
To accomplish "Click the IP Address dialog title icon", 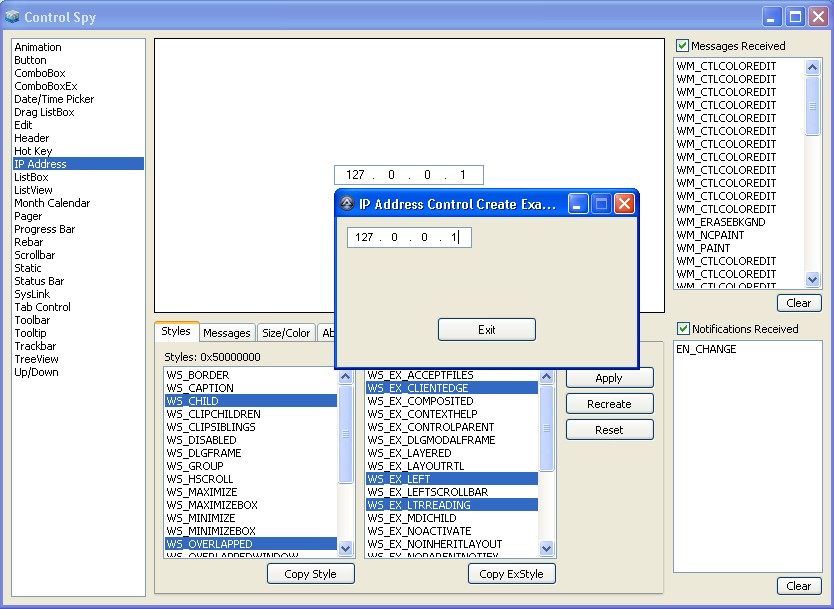I will [x=347, y=204].
